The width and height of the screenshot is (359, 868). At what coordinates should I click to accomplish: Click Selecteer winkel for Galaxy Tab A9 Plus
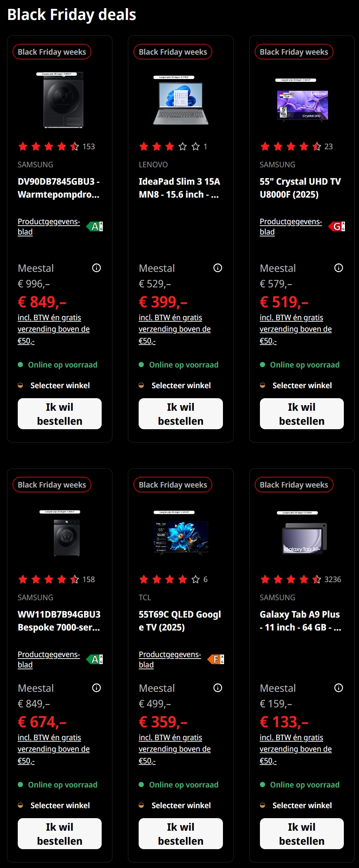302,805
